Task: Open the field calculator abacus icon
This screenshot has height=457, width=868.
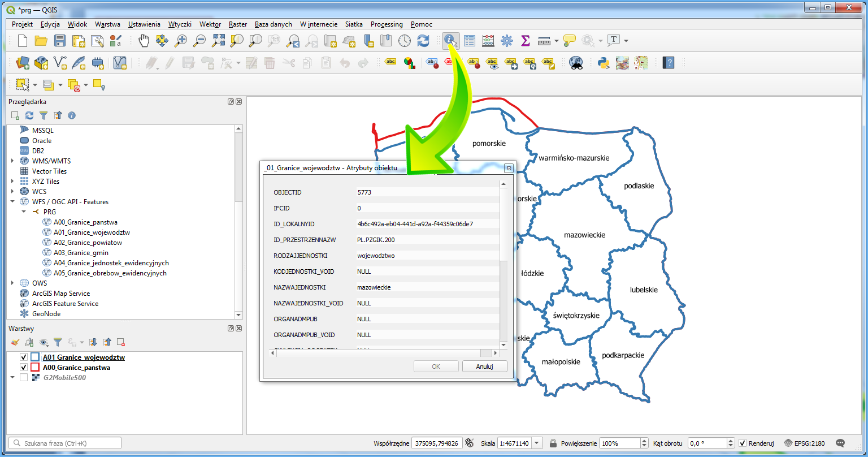Action: point(488,41)
